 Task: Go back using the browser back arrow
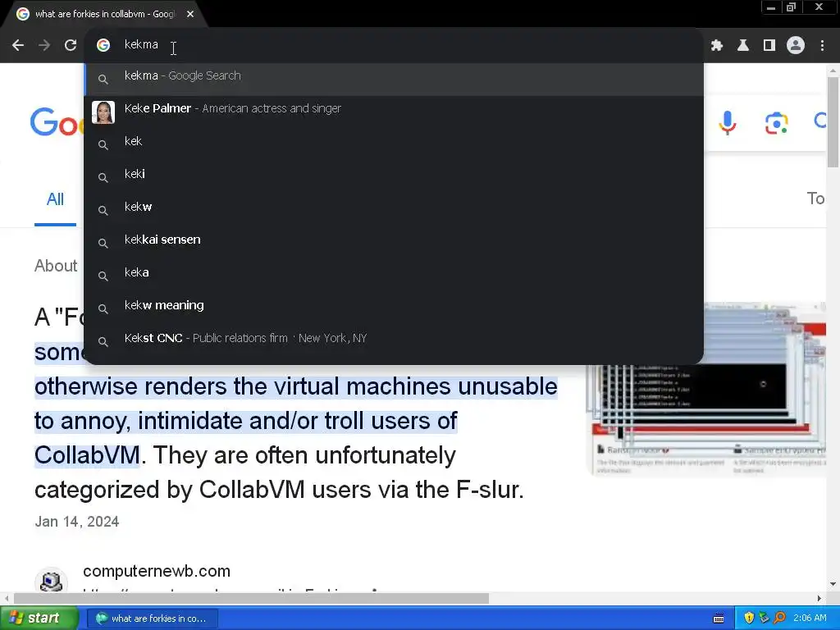pos(18,46)
